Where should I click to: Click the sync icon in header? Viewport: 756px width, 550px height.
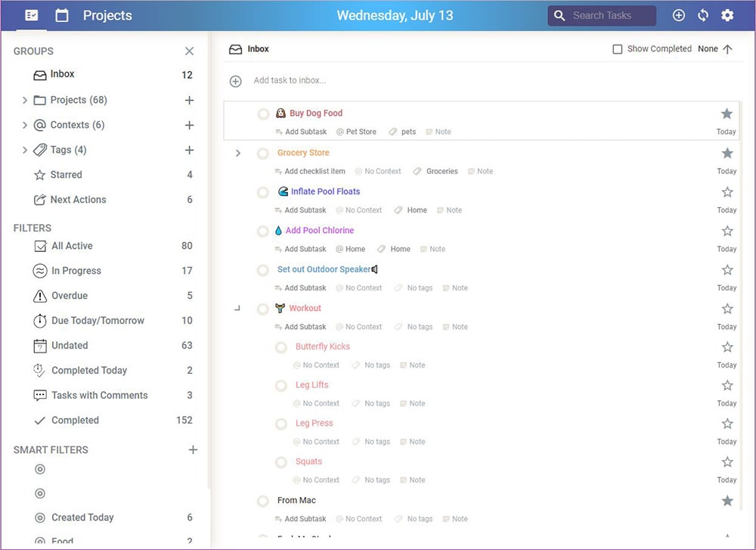pyautogui.click(x=703, y=15)
